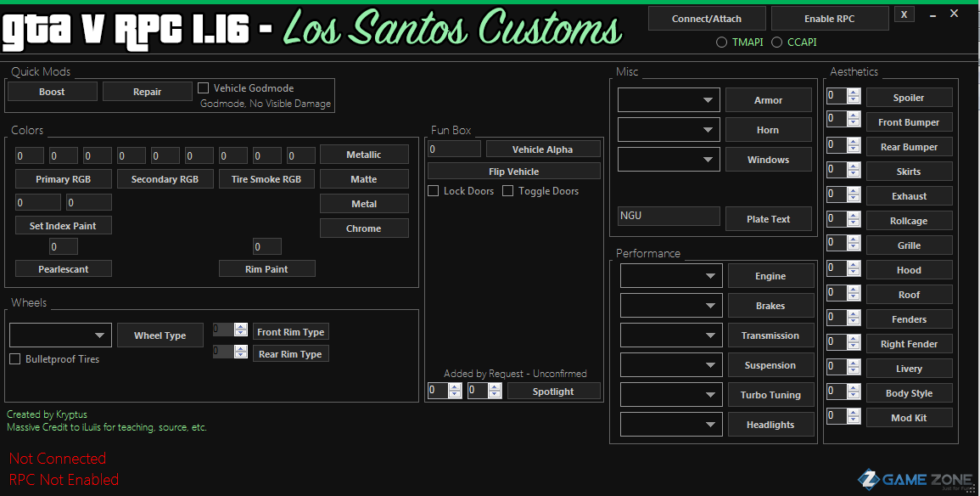Open the Engine dropdown

pyautogui.click(x=671, y=276)
